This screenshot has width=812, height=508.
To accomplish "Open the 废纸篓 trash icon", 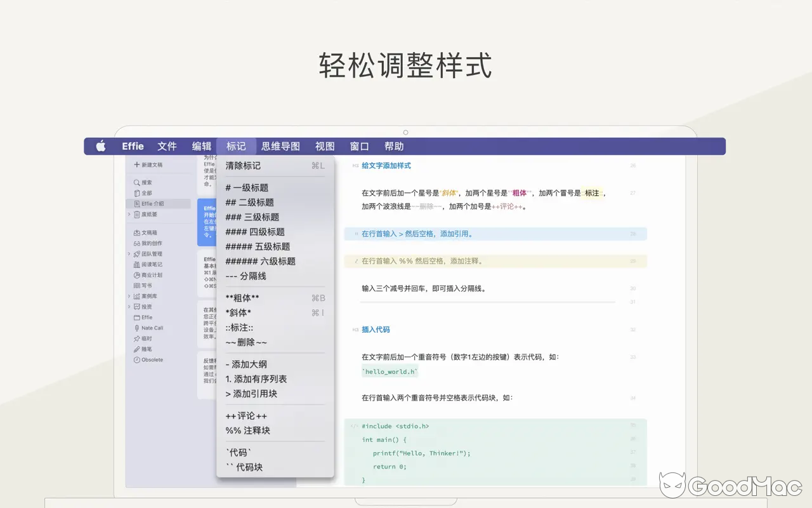I will (136, 214).
